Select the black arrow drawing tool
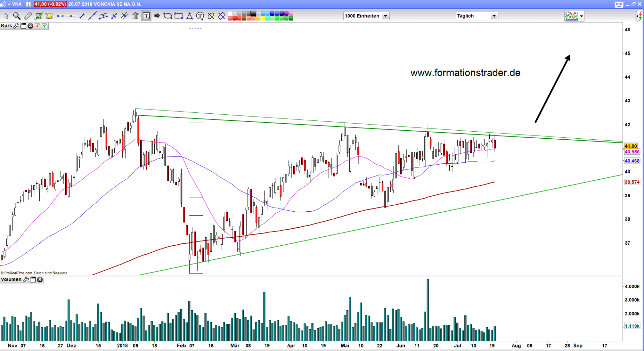The width and height of the screenshot is (644, 351). click(x=157, y=16)
